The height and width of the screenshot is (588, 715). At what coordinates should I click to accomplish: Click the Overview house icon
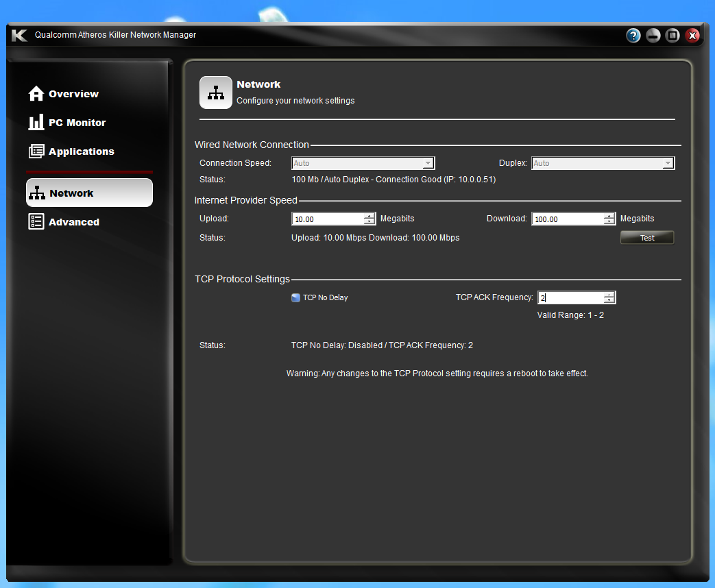pyautogui.click(x=36, y=93)
